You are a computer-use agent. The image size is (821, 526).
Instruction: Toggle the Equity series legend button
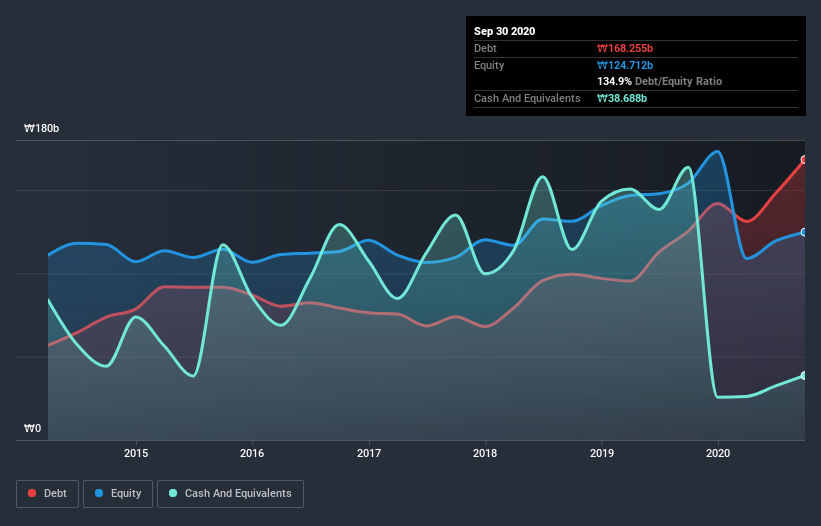(x=118, y=494)
